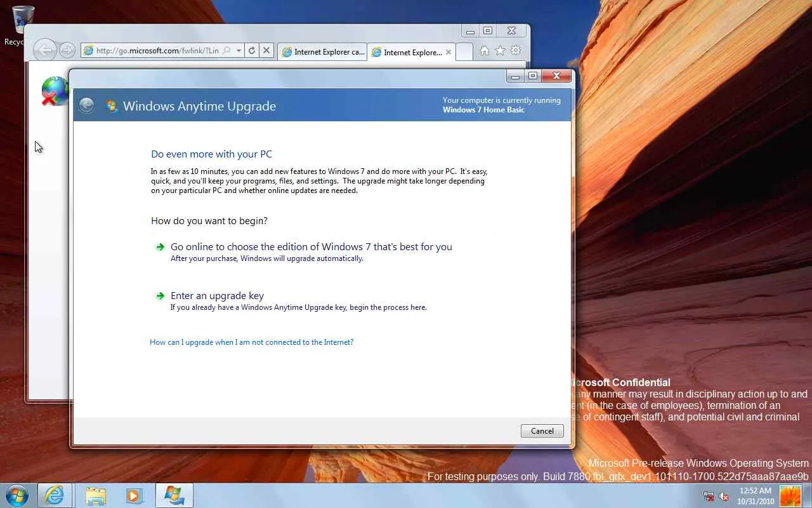Expand the IE address bar dropdown arrow
812x508 pixels.
tap(239, 51)
